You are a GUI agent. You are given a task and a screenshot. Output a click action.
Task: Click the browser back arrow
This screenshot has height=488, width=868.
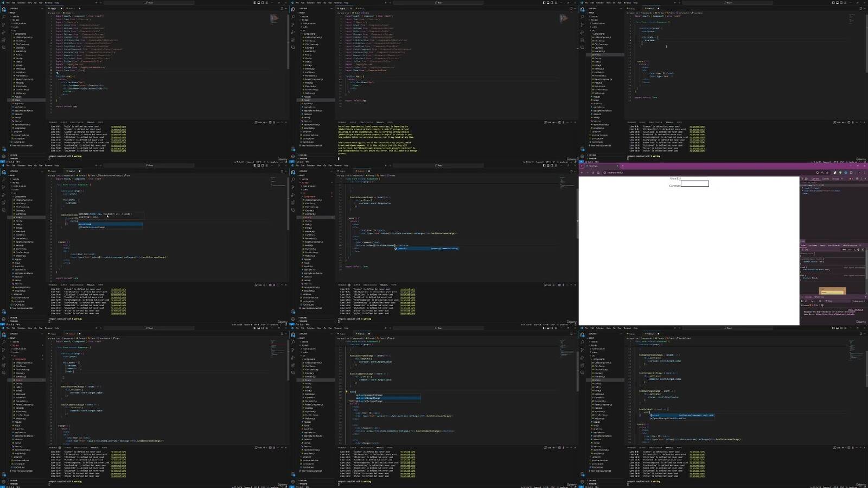click(x=582, y=173)
